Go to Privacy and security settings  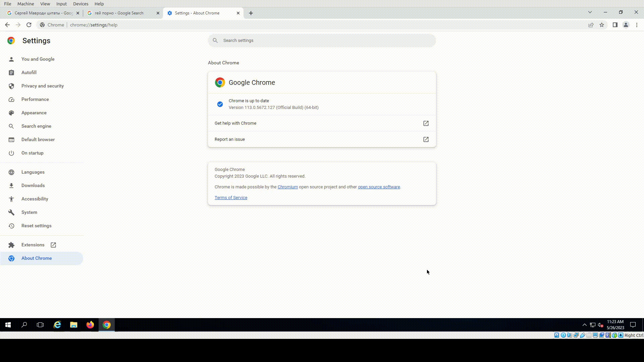tap(42, 86)
